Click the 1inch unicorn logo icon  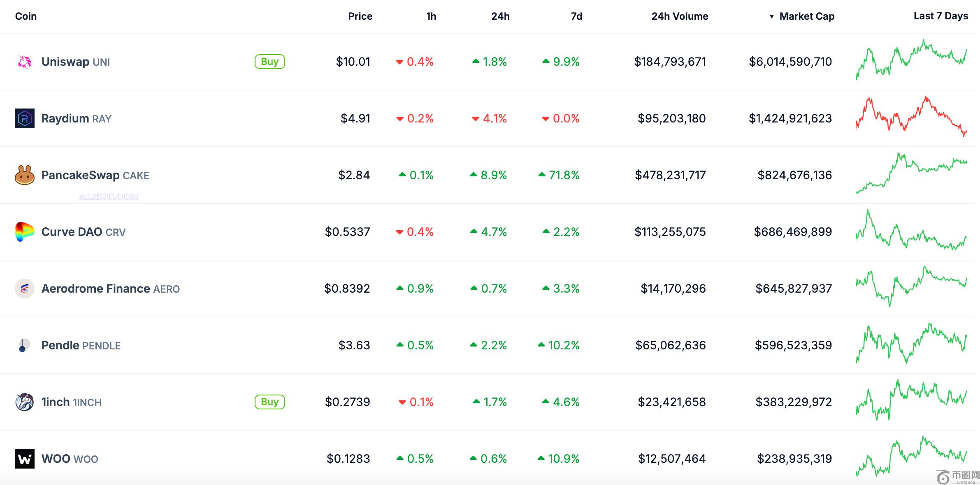24,402
